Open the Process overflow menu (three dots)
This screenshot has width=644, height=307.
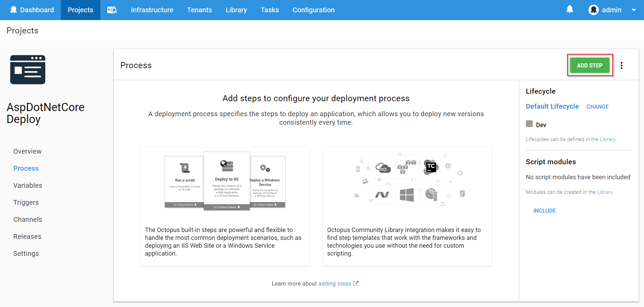pos(622,65)
